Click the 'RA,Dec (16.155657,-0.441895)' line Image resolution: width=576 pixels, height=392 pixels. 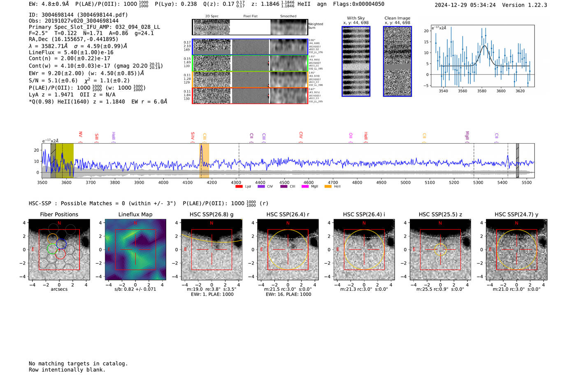pyautogui.click(x=74, y=39)
